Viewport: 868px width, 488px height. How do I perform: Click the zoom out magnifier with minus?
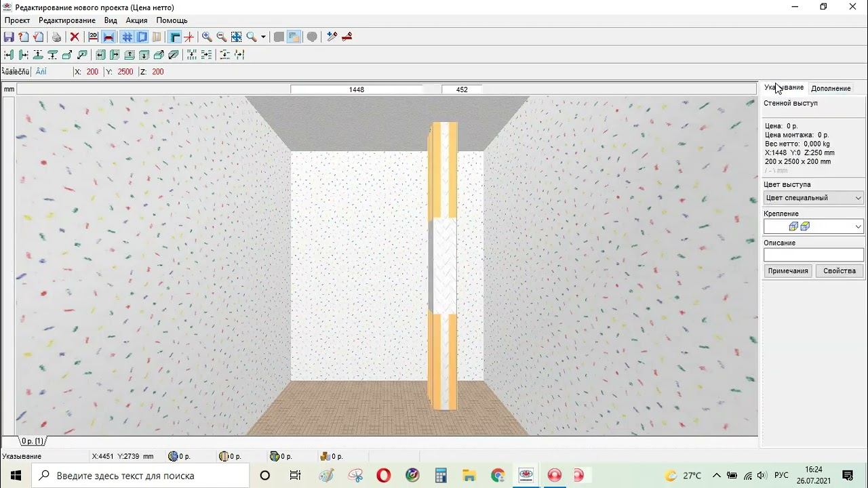click(x=222, y=37)
